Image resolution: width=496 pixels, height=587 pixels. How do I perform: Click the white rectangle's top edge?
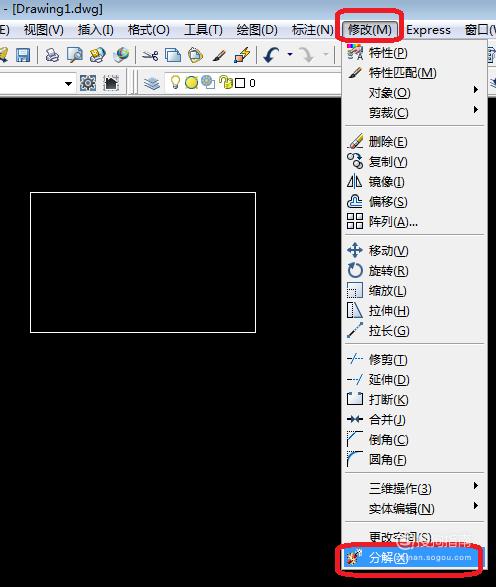tap(143, 193)
